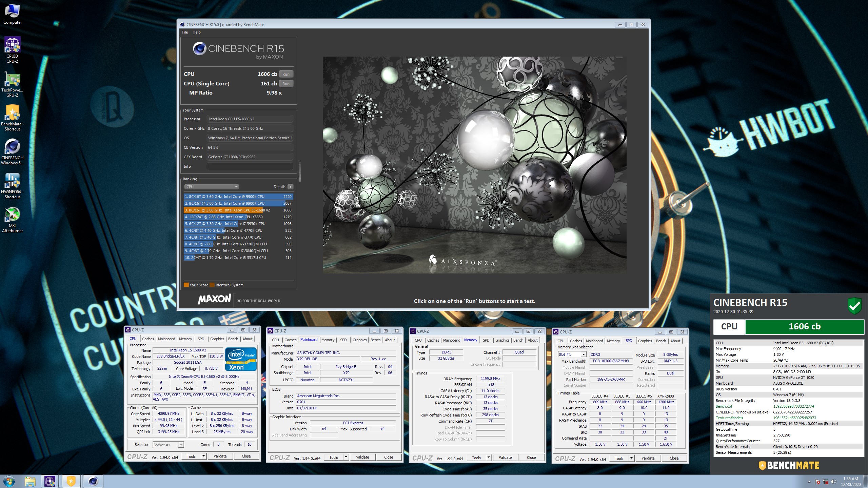This screenshot has width=868, height=488.
Task: Click the Intel Xeon inside logo in CPU-Z
Action: pyautogui.click(x=241, y=359)
